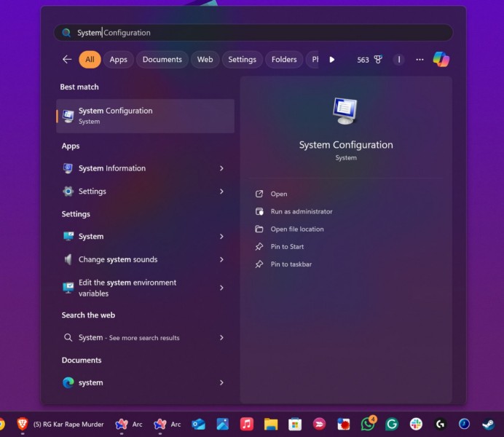Click the speaker icon for system sounds
Viewport: 504px width, 437px height.
tap(68, 259)
